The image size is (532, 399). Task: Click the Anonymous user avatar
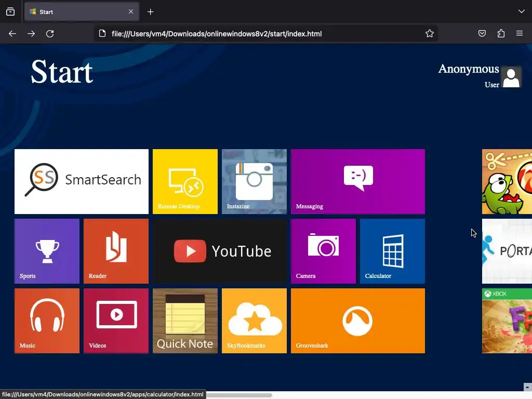(x=511, y=77)
